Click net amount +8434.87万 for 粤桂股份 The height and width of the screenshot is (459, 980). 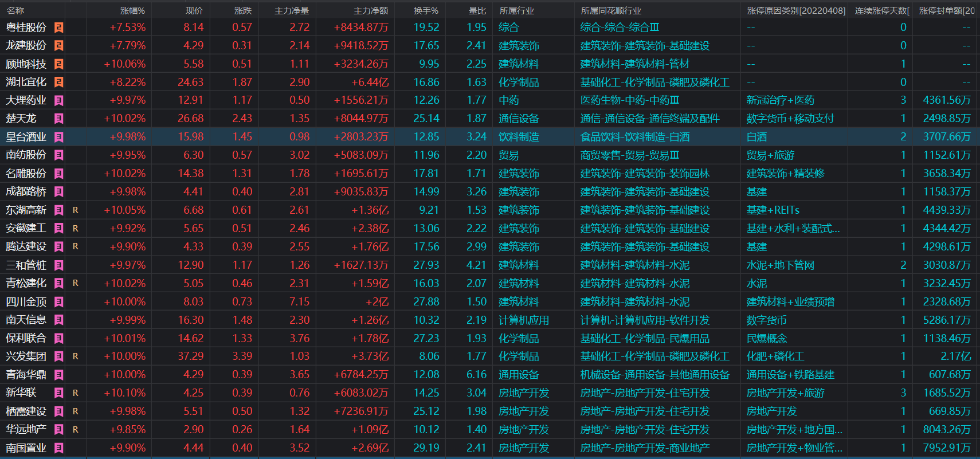[x=361, y=28]
